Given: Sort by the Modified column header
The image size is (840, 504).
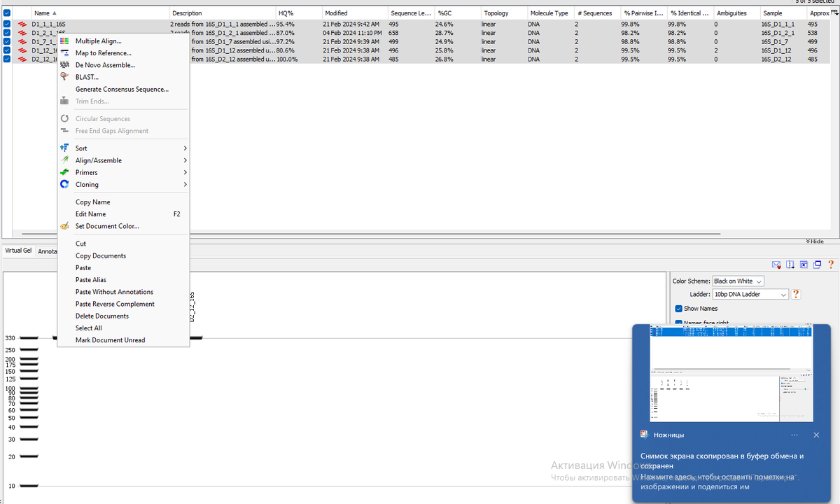Looking at the screenshot, I should point(355,13).
